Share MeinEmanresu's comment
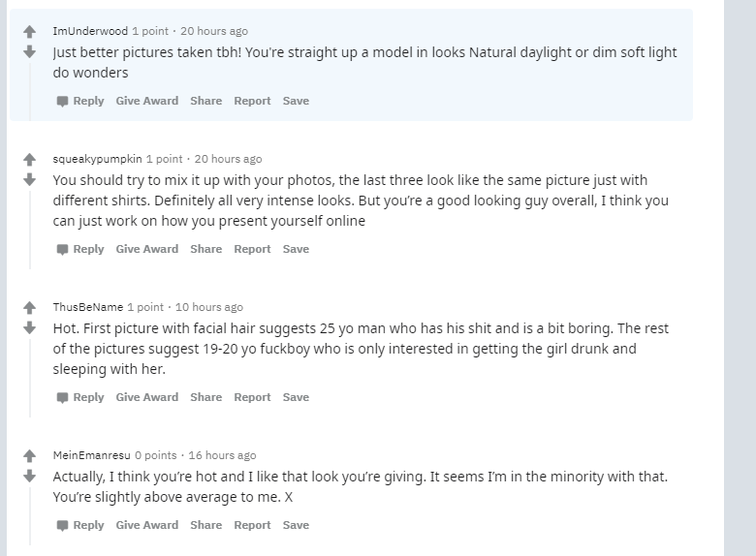This screenshot has height=556, width=756. click(205, 525)
